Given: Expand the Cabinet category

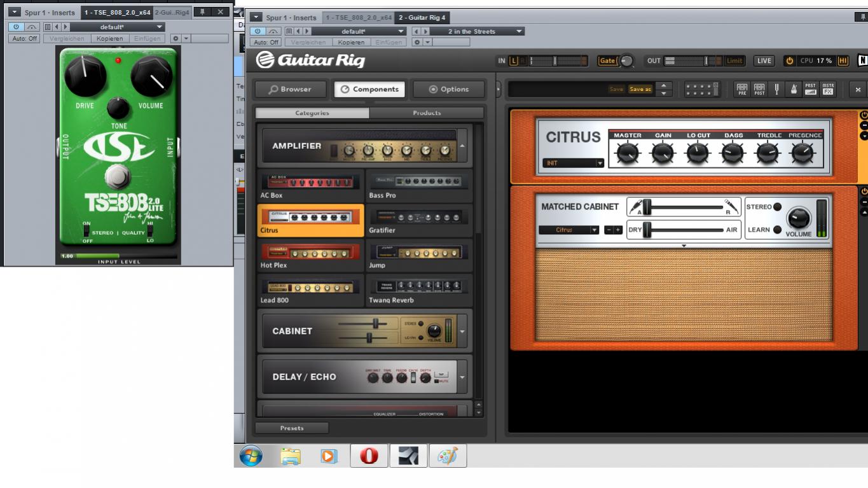Looking at the screenshot, I should [462, 331].
